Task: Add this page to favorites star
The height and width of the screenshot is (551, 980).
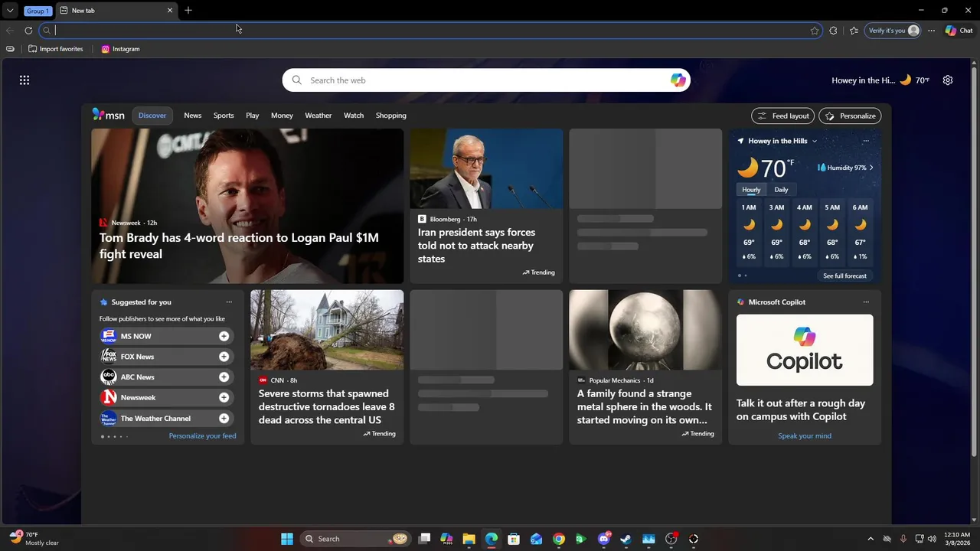Action: tap(815, 31)
